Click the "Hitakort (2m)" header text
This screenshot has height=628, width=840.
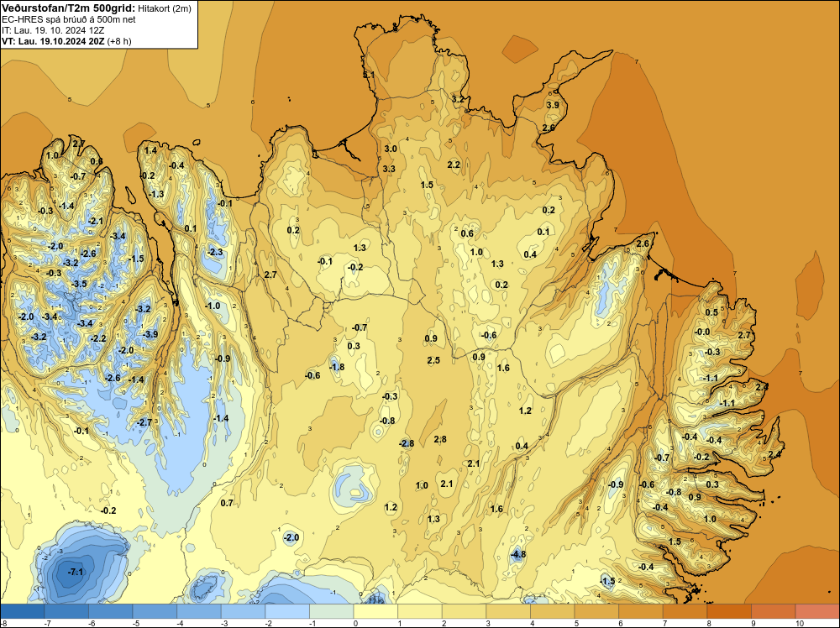tap(165, 8)
